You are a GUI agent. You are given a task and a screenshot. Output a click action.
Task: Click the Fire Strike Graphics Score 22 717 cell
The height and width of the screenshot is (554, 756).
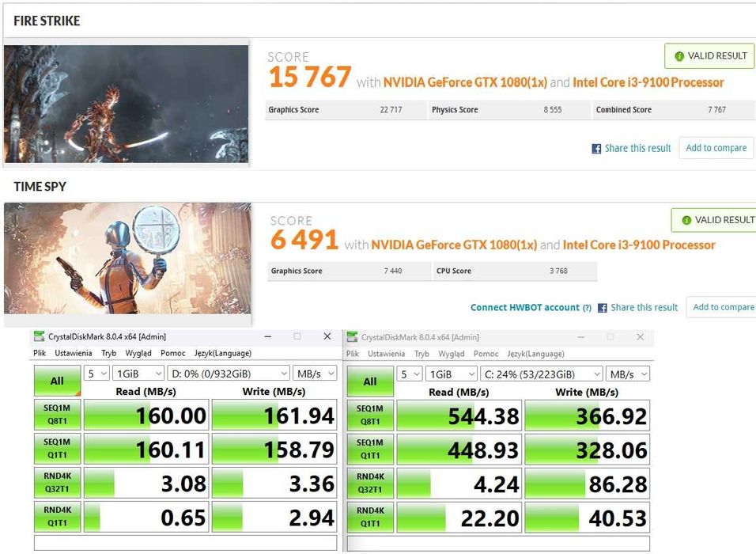coord(346,110)
